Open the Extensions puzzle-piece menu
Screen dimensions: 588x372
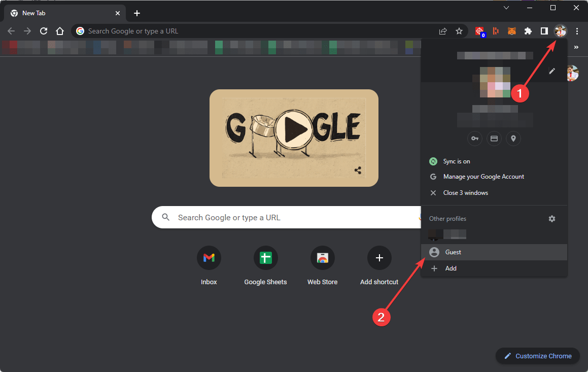pos(528,31)
